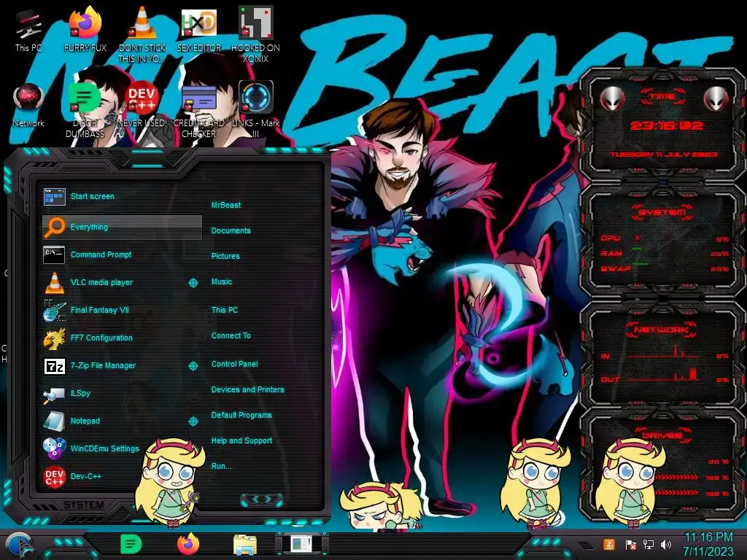The width and height of the screenshot is (747, 560).
Task: Open the HOOKED ON XONIX shortcut
Action: pyautogui.click(x=256, y=34)
